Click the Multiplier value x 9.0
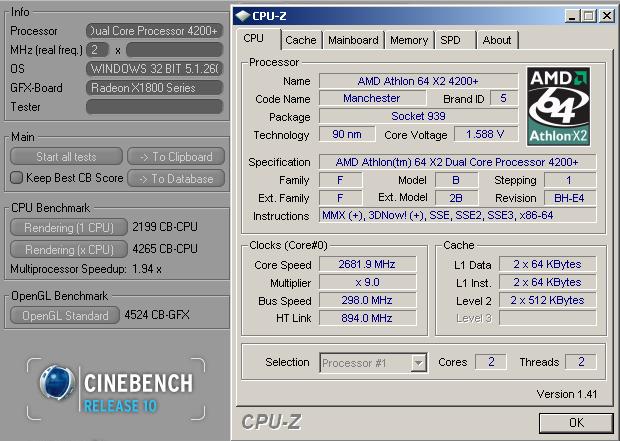620x441 pixels. pos(367,282)
